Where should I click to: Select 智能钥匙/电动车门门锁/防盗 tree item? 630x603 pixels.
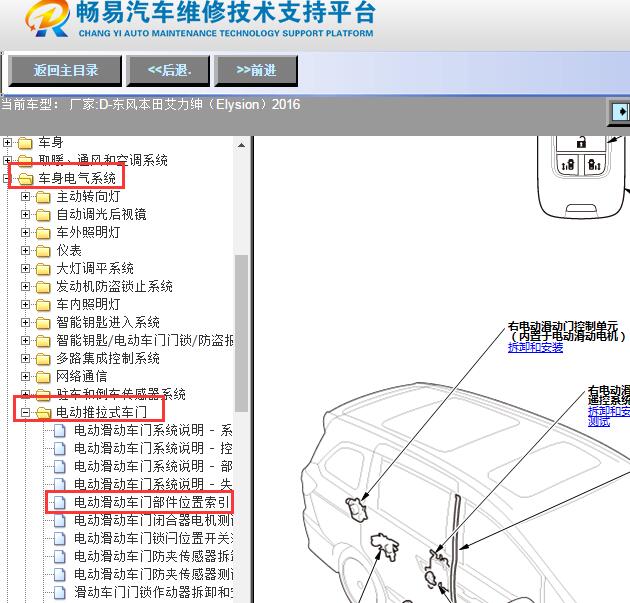pos(145,340)
